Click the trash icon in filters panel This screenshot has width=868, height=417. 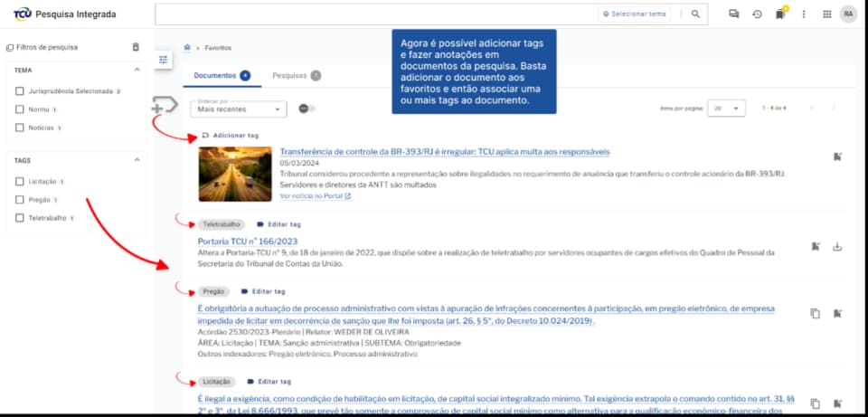[136, 47]
